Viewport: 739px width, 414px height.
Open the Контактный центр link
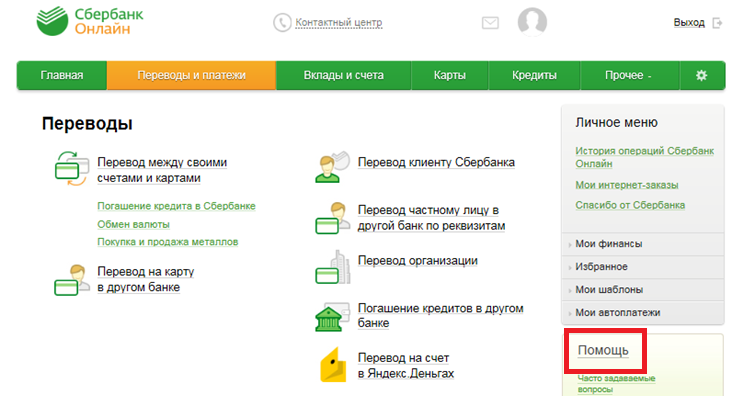[x=338, y=22]
